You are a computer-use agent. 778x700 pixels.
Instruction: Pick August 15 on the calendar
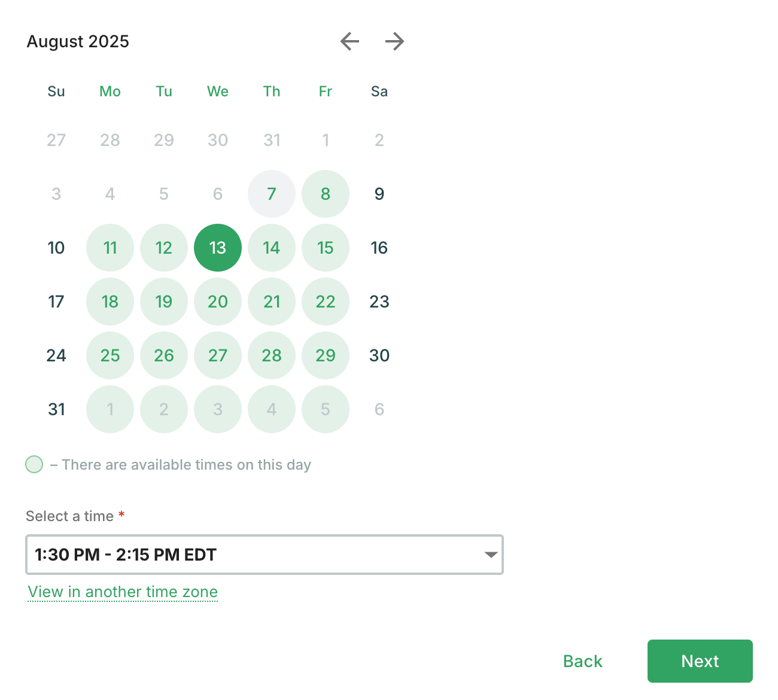326,248
